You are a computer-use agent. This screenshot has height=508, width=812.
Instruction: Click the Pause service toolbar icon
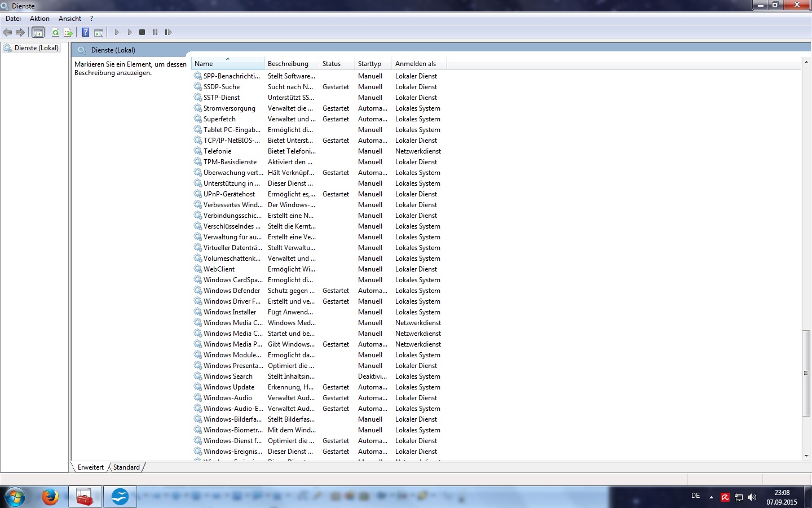pos(155,32)
